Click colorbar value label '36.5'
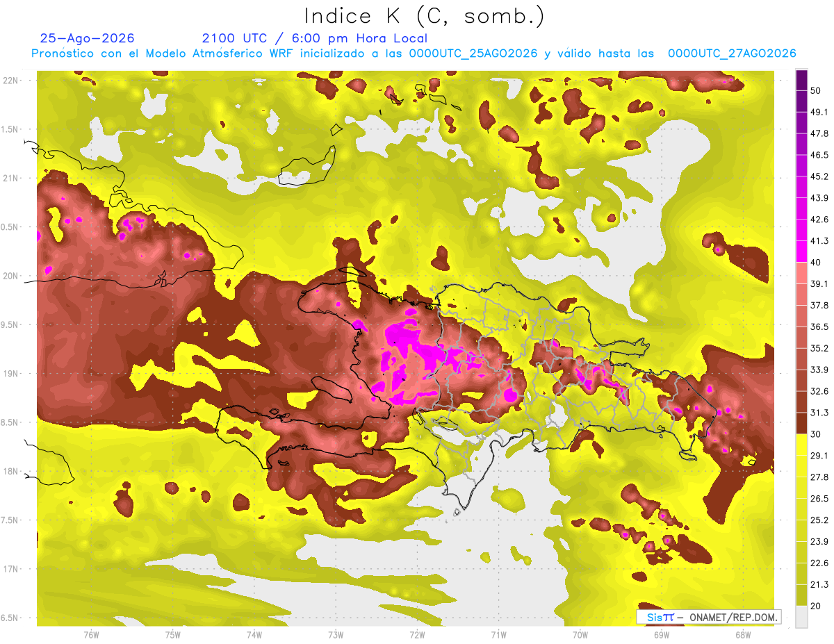 tap(819, 327)
